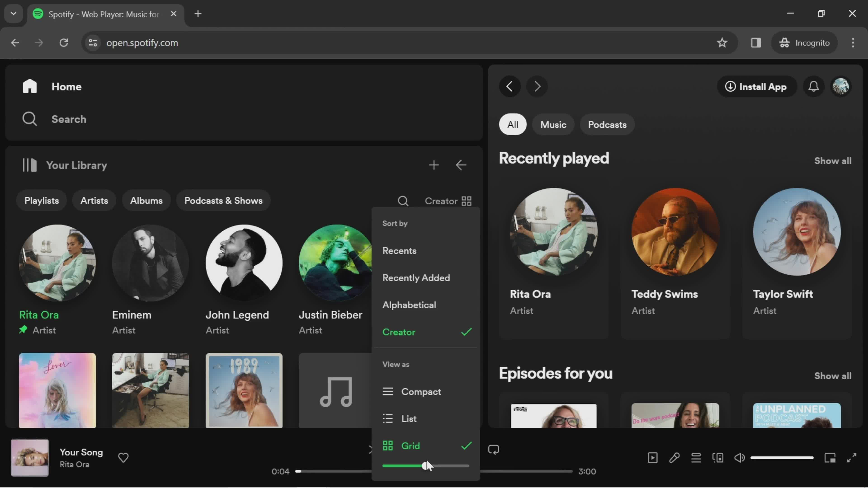This screenshot has width=868, height=488.
Task: Reload the Spotify page
Action: [x=64, y=43]
